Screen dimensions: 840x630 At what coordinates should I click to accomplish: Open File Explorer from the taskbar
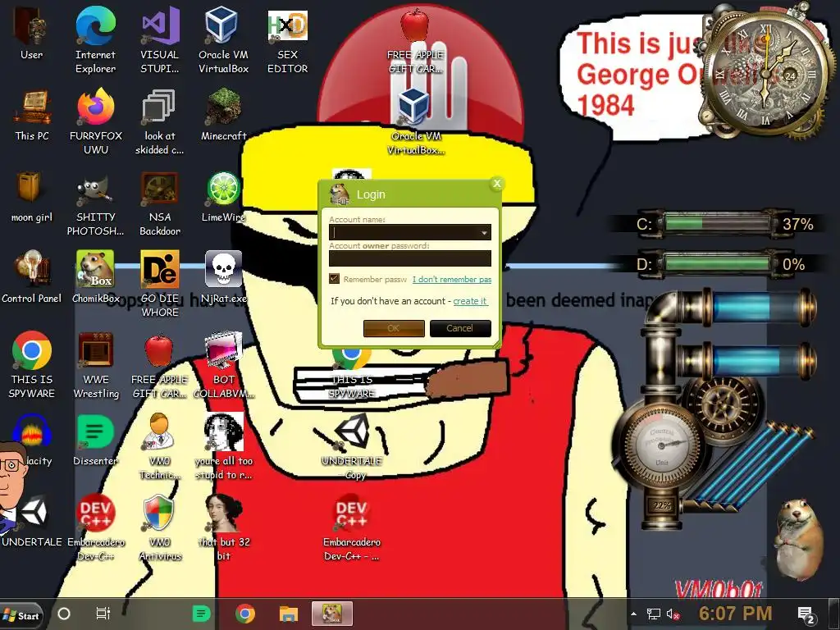click(x=288, y=614)
